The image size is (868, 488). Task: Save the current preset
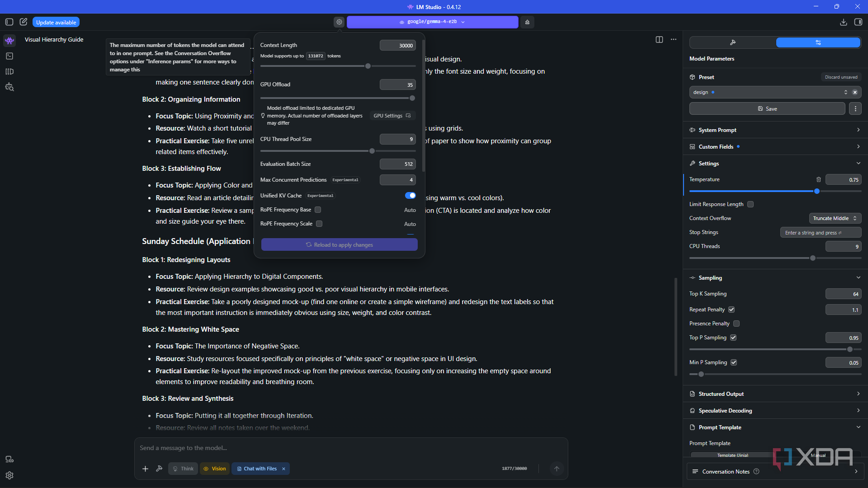767,109
